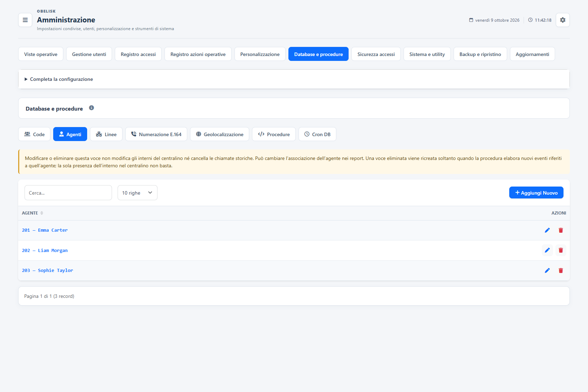Switch to Personalizzazione tab

pyautogui.click(x=260, y=54)
